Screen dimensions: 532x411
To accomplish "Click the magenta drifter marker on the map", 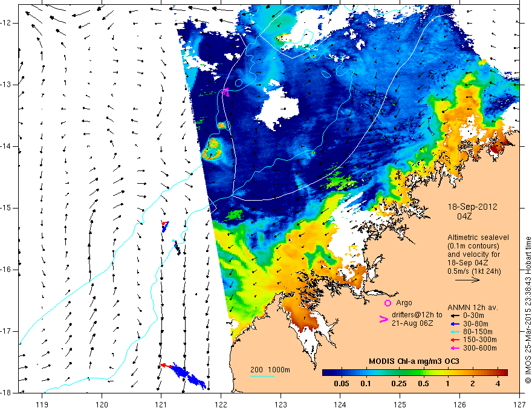I will tap(225, 91).
